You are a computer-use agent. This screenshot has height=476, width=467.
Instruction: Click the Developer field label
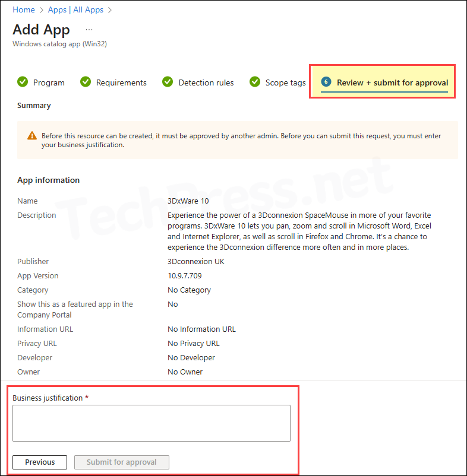pyautogui.click(x=34, y=358)
